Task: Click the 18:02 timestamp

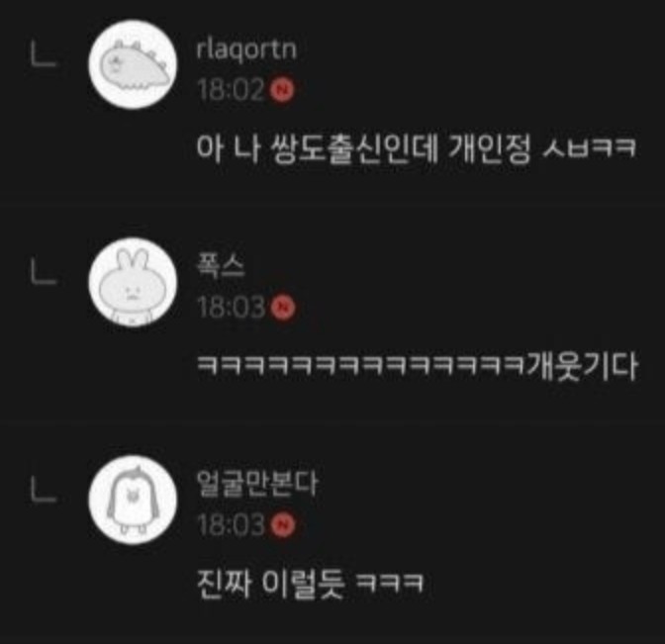Action: 232,89
